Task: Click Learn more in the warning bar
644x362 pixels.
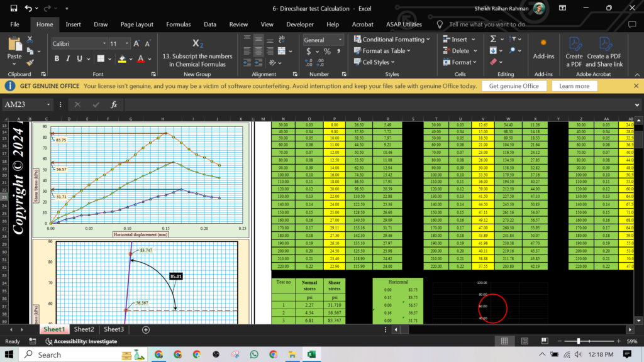Action: [574, 86]
